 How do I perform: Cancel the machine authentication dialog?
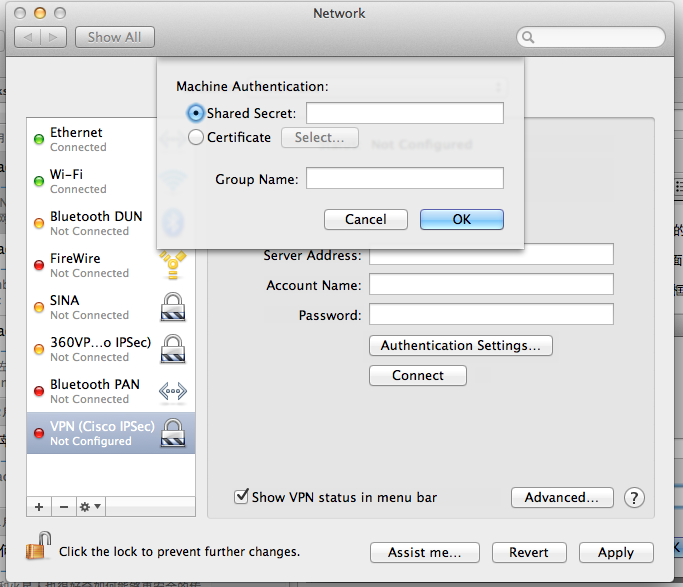365,219
